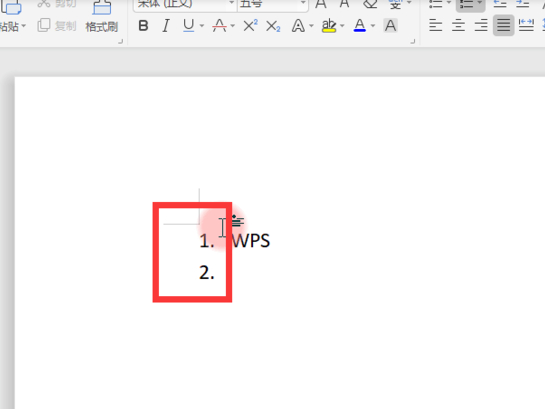Align text to the right
Screen dimensions: 545x409
tap(481, 26)
